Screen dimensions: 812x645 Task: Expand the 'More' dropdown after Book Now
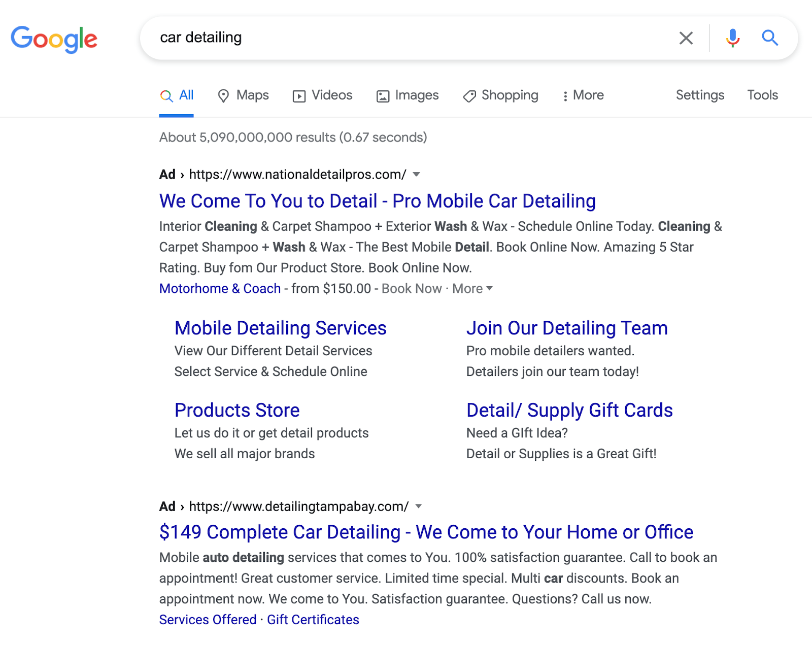tap(472, 288)
